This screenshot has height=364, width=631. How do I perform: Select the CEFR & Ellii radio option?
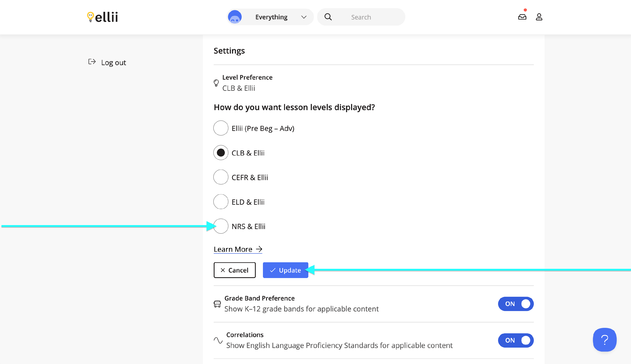221,177
